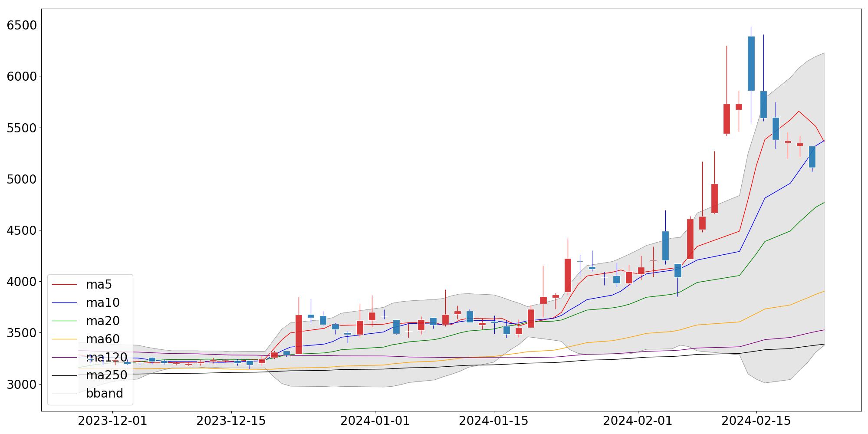Click the 5500 y-axis tick label
Screen dimensions: 868x434
(x=22, y=128)
